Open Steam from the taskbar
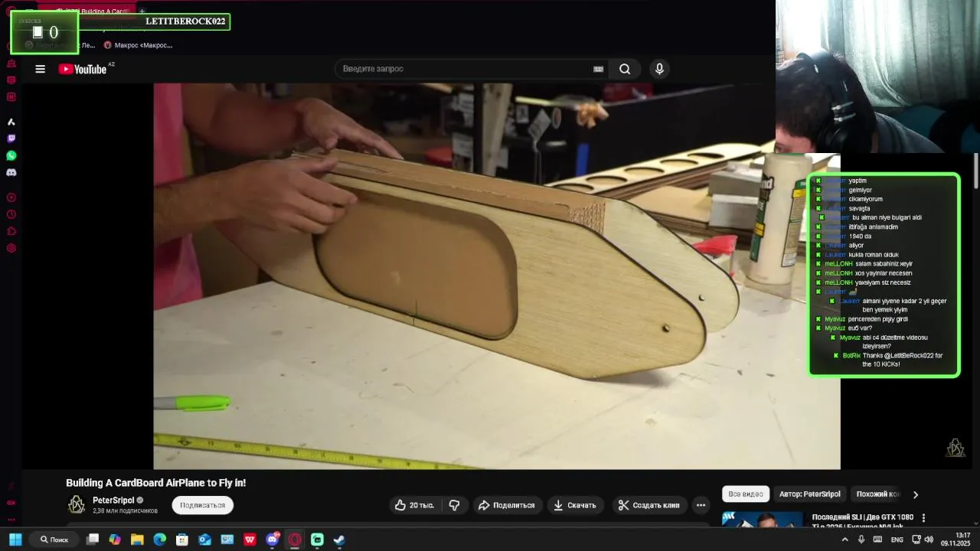This screenshot has width=980, height=551. click(339, 540)
